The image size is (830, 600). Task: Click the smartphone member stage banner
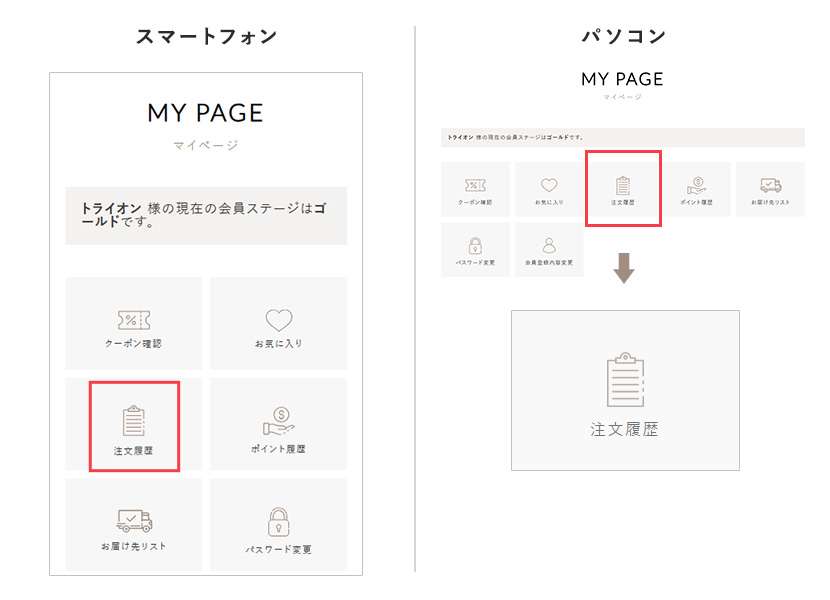click(x=205, y=215)
